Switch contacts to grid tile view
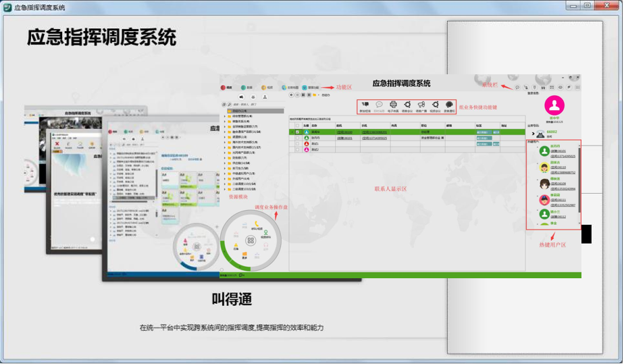This screenshot has height=364, width=624. pos(303,95)
